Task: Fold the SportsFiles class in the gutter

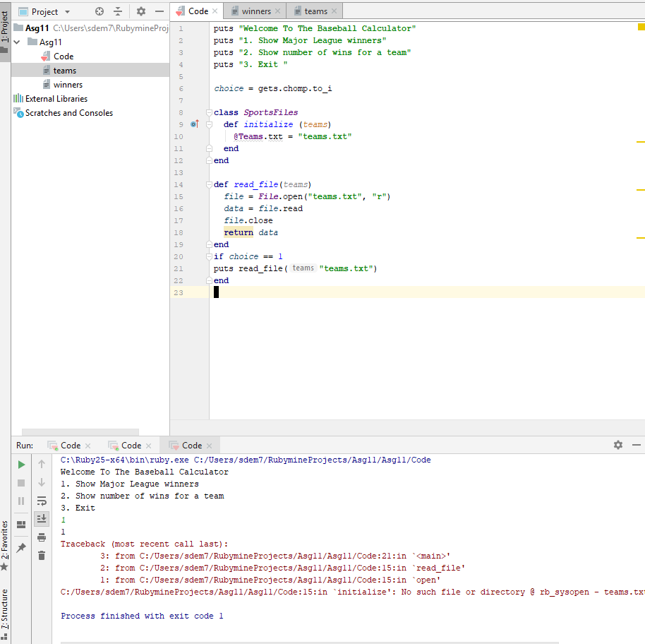Action: click(209, 112)
